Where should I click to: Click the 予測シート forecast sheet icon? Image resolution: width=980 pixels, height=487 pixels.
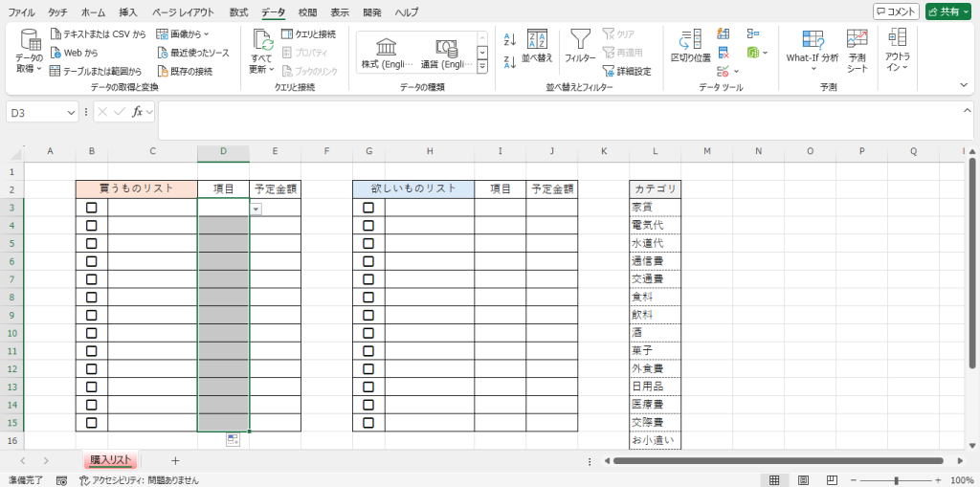857,40
